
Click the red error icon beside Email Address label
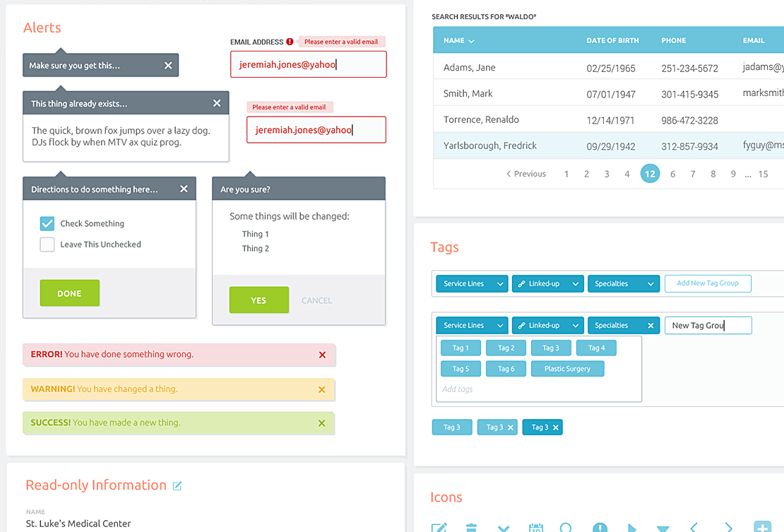point(290,42)
